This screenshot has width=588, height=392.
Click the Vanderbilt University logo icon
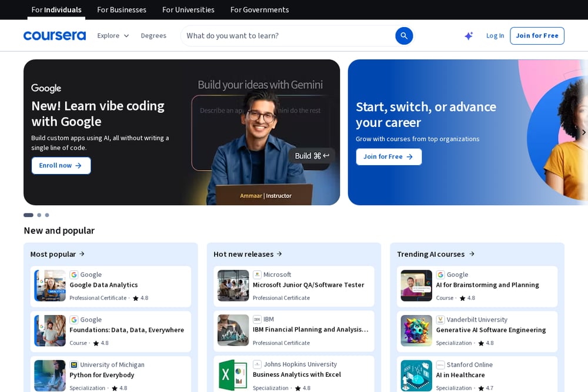(x=440, y=320)
